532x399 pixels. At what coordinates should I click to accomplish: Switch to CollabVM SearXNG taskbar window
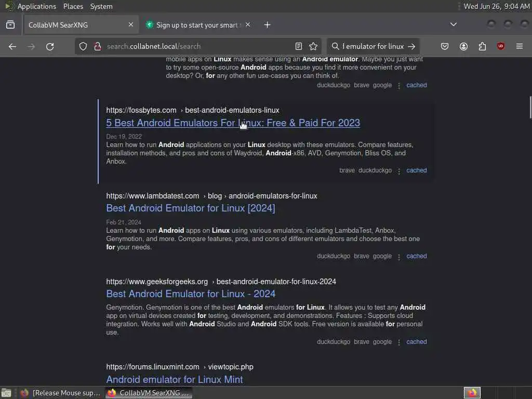[x=148, y=393]
